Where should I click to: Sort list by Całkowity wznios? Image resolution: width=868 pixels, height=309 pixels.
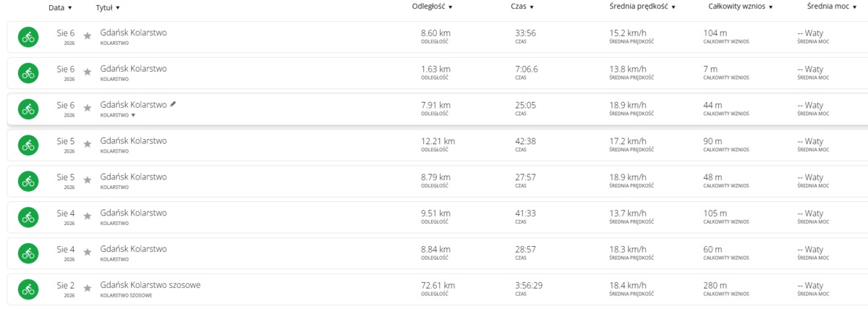pos(741,7)
